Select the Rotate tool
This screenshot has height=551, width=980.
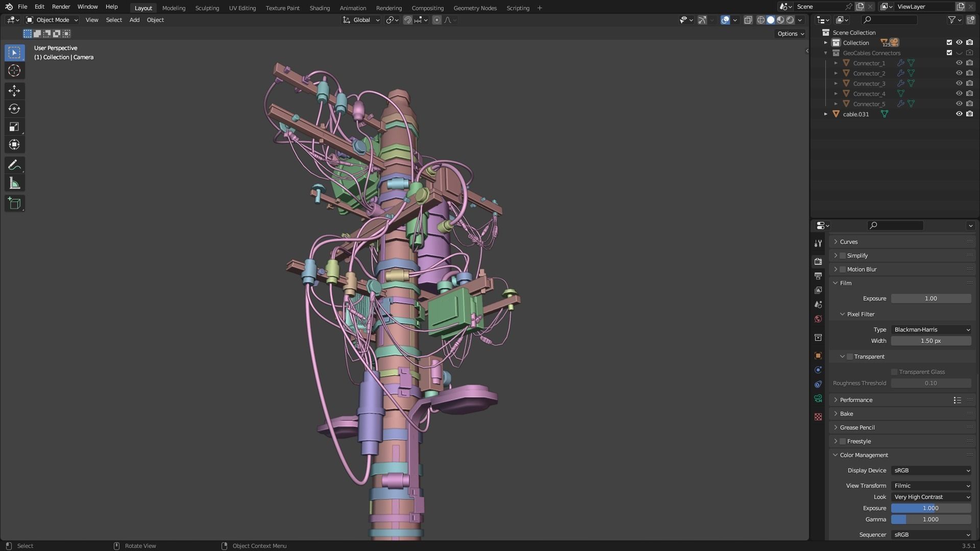point(14,109)
